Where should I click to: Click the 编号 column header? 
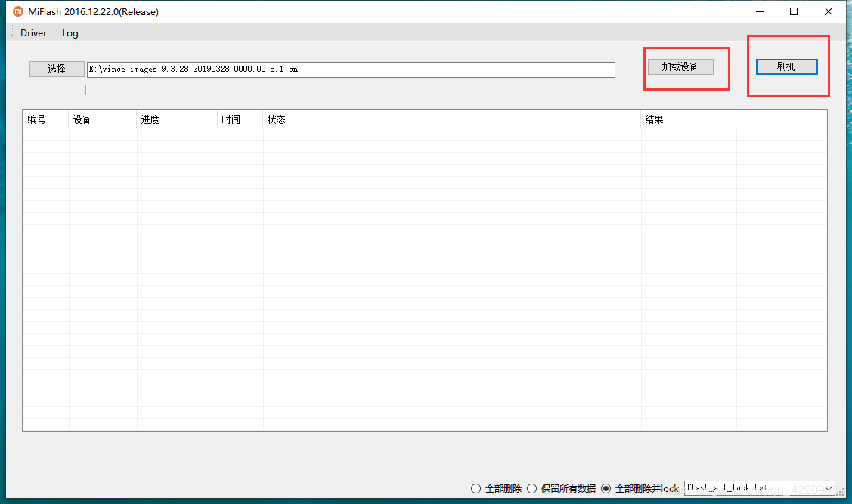click(x=45, y=119)
